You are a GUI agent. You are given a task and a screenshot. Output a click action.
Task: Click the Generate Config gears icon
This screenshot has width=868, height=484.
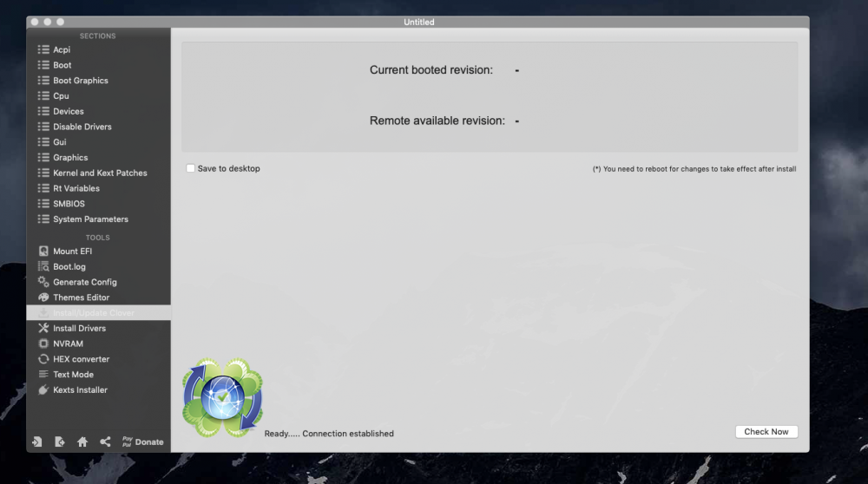(x=43, y=282)
